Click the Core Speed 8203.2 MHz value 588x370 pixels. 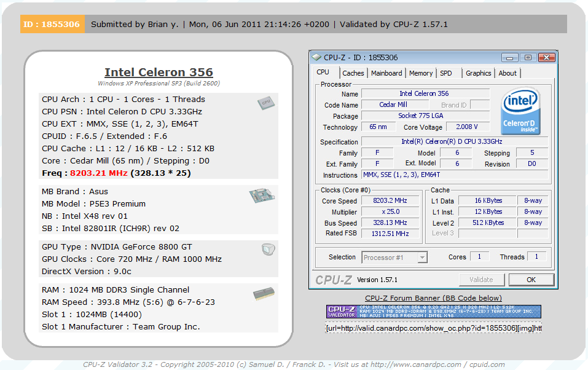click(x=390, y=201)
